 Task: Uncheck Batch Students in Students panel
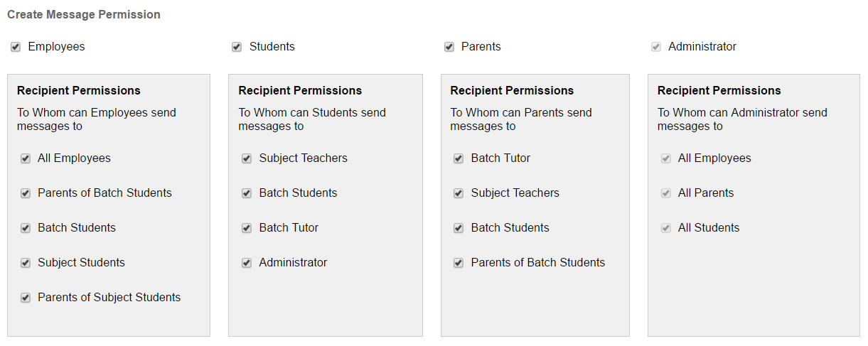[x=247, y=193]
